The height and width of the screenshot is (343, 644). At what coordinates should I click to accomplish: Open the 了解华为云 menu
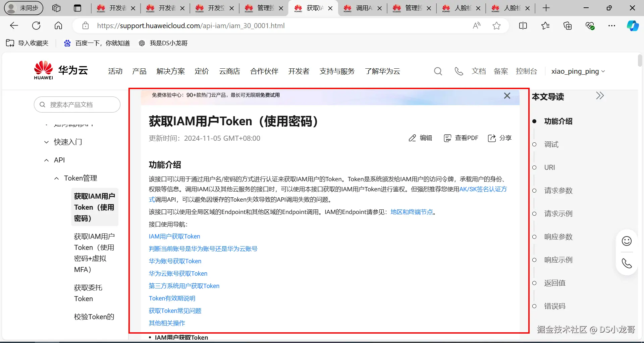pyautogui.click(x=383, y=71)
